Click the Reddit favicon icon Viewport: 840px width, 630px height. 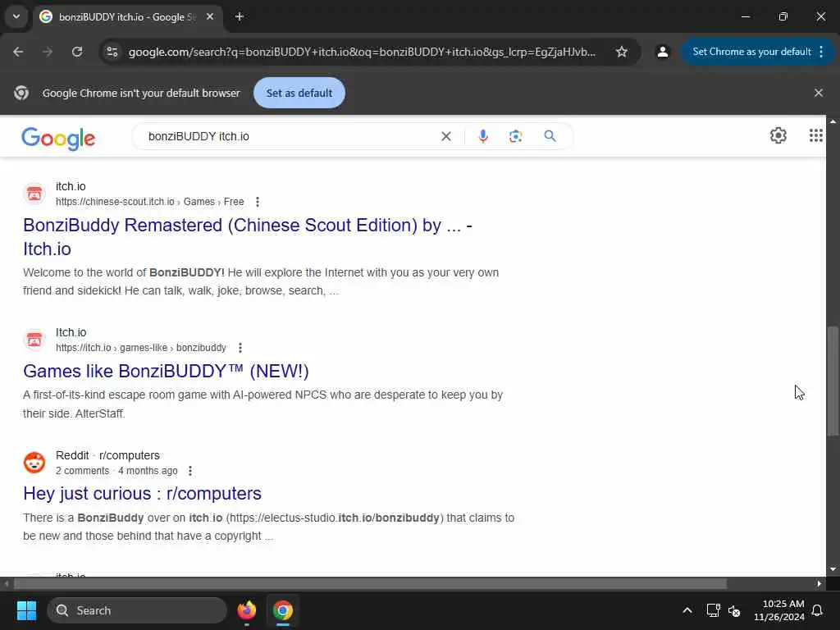coord(34,463)
